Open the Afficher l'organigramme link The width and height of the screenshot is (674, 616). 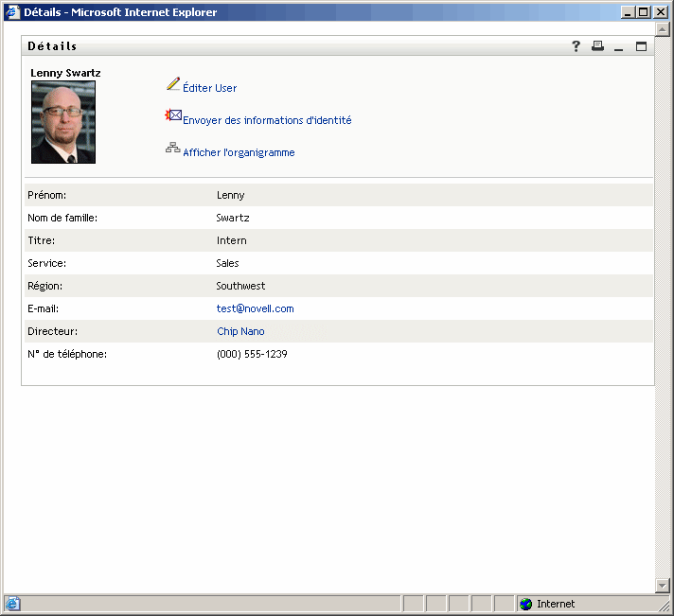(x=239, y=152)
